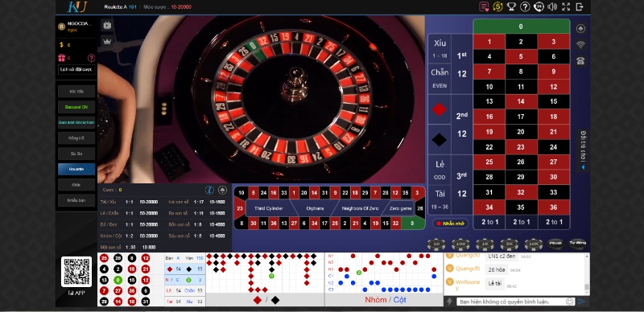This screenshot has height=312, width=644.
Task: Toggle the Nhắc nhở reminder
Action: [x=451, y=224]
